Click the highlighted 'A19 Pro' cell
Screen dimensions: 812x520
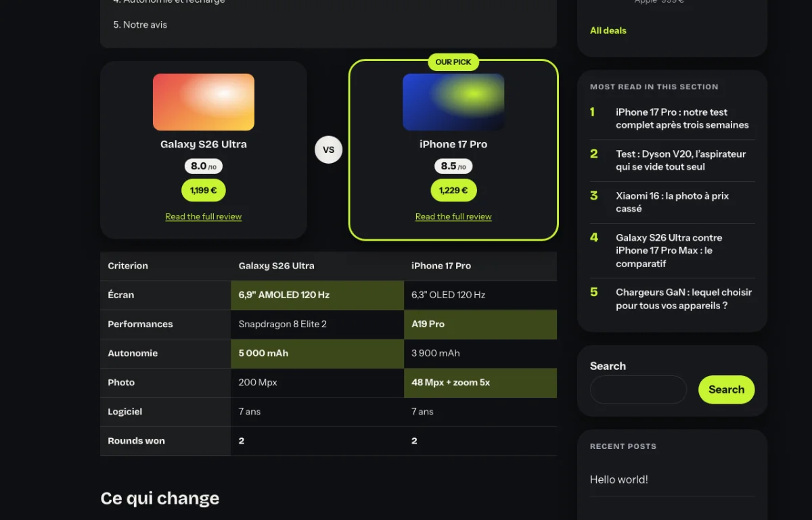point(480,325)
